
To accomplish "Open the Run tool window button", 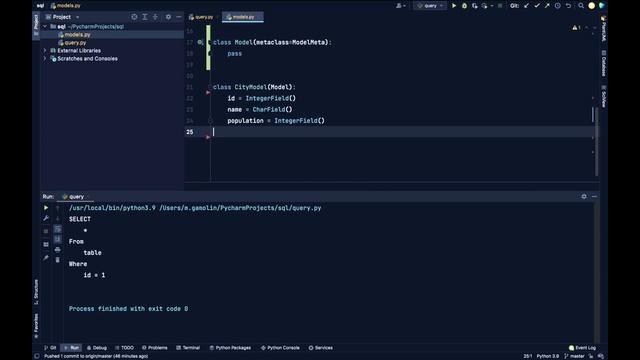I will (x=71, y=348).
